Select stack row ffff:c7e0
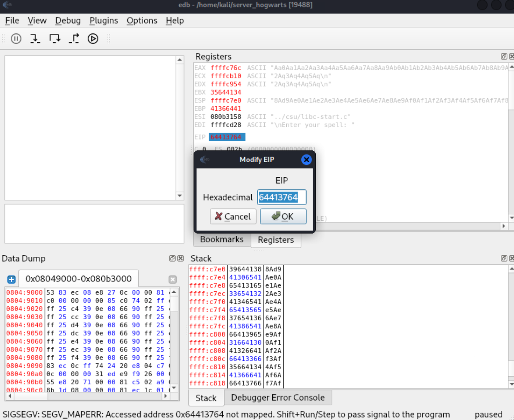The image size is (514, 420). (236, 269)
